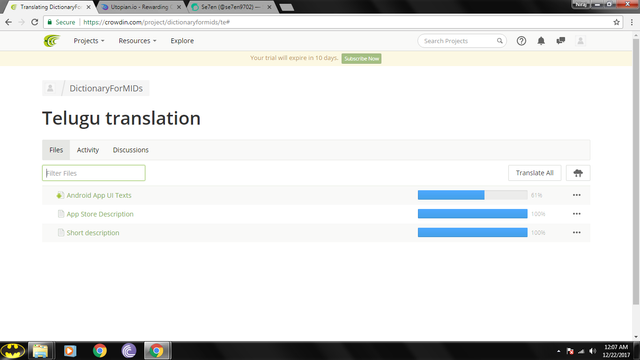Open the user profile avatar menu
Viewport: 640px width, 360px height.
click(x=580, y=41)
